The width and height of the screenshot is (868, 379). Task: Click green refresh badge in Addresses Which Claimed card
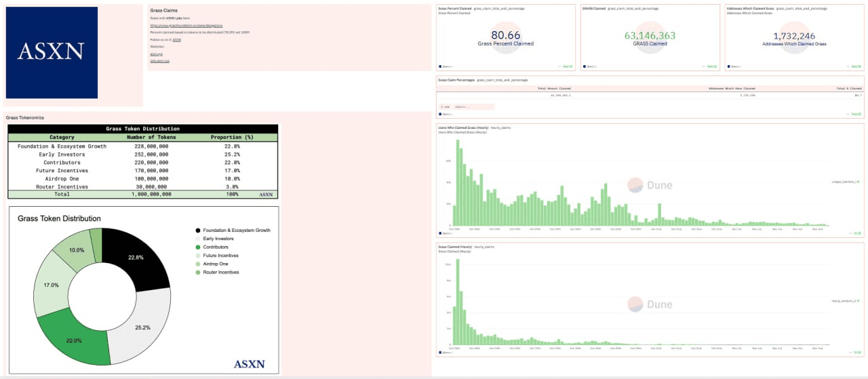click(x=855, y=66)
